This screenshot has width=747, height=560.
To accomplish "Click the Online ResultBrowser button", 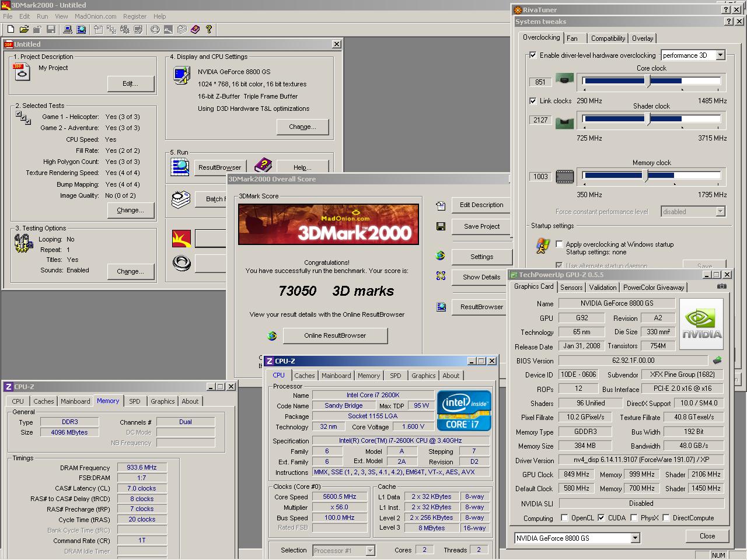I will pos(335,335).
